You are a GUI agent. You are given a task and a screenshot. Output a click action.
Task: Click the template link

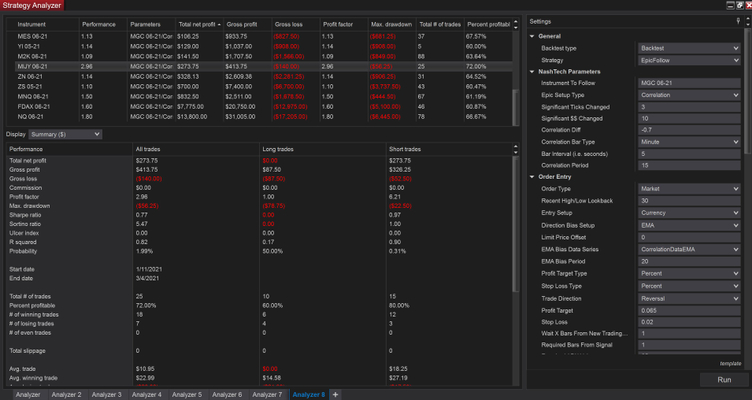tap(729, 363)
